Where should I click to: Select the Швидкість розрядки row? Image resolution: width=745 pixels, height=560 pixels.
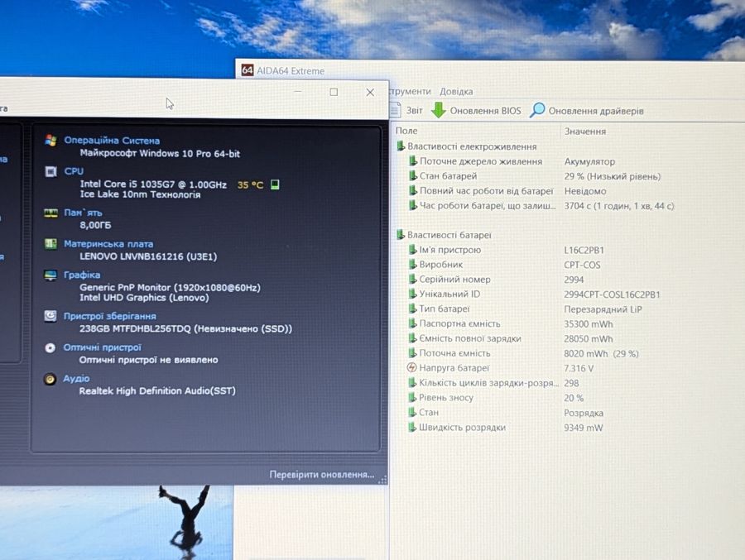[x=505, y=428]
